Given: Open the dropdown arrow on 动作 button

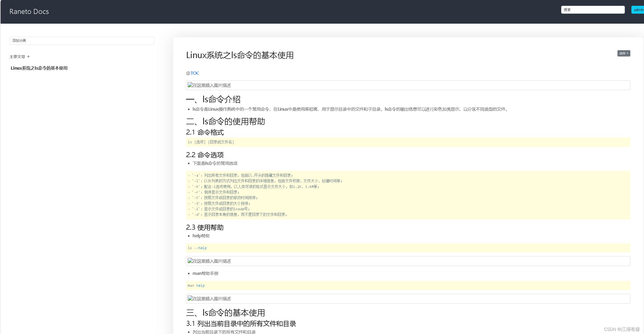Looking at the screenshot, I should click(x=627, y=53).
